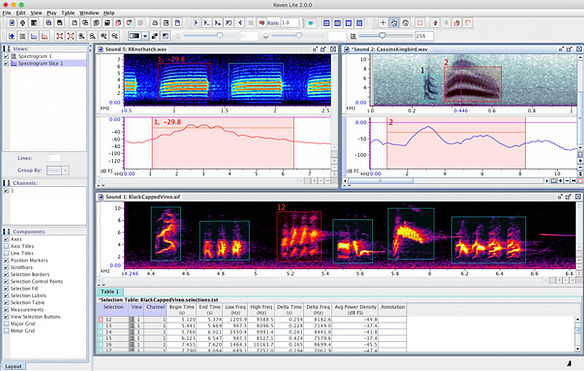This screenshot has height=371, width=584.
Task: Click the fourth blue window arrangement icon
Action: click(359, 23)
